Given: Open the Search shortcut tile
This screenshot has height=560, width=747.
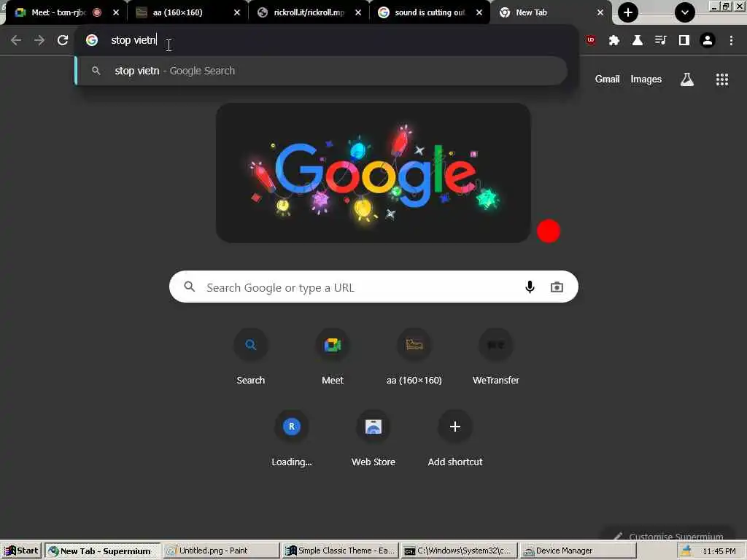Looking at the screenshot, I should [x=251, y=356].
